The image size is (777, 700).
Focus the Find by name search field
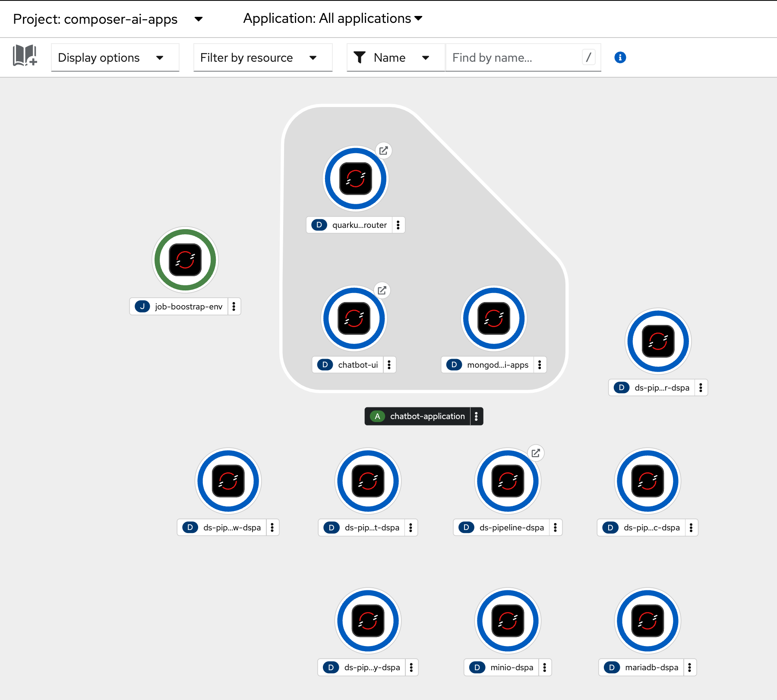523,57
